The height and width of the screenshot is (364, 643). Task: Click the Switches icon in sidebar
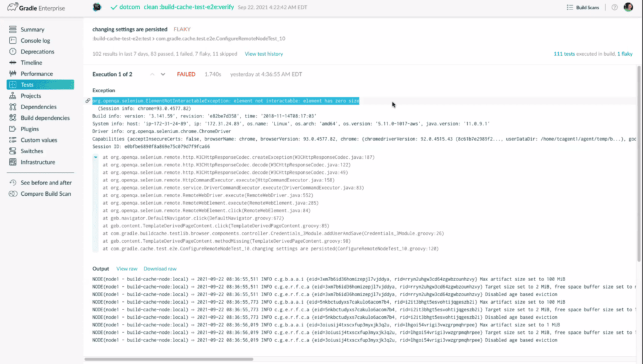[x=13, y=151]
